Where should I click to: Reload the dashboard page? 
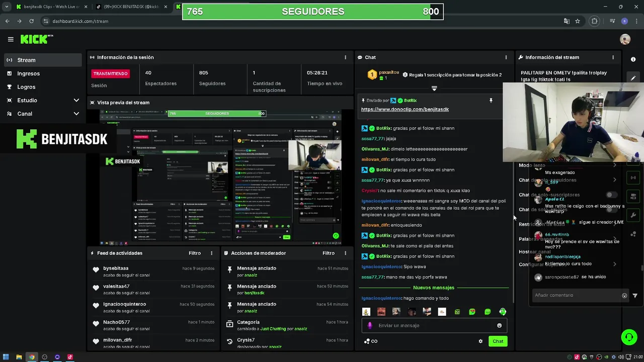coord(31,21)
